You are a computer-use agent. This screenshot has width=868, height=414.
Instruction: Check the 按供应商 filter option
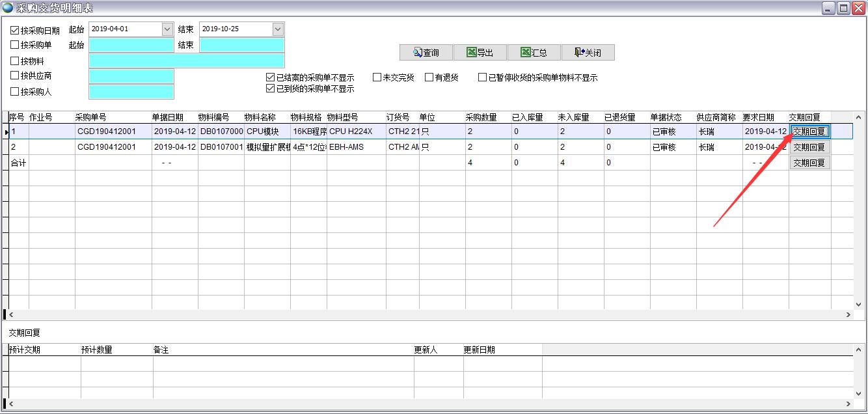click(x=13, y=75)
